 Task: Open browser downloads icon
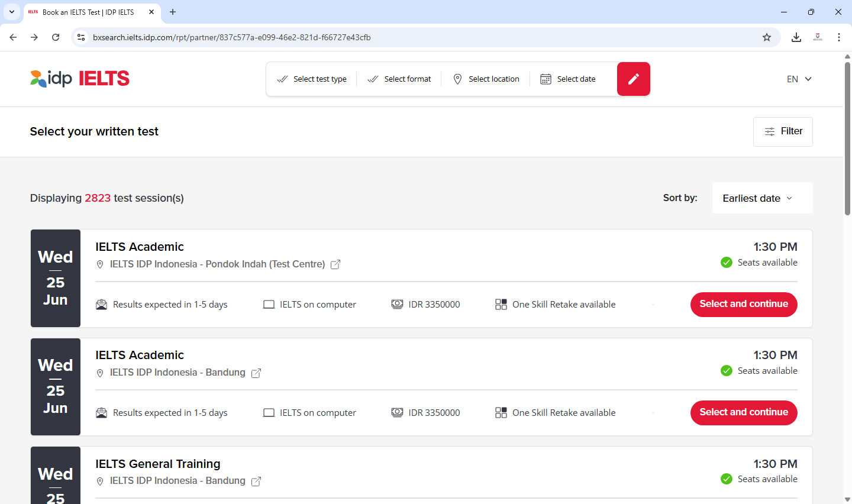tap(796, 37)
